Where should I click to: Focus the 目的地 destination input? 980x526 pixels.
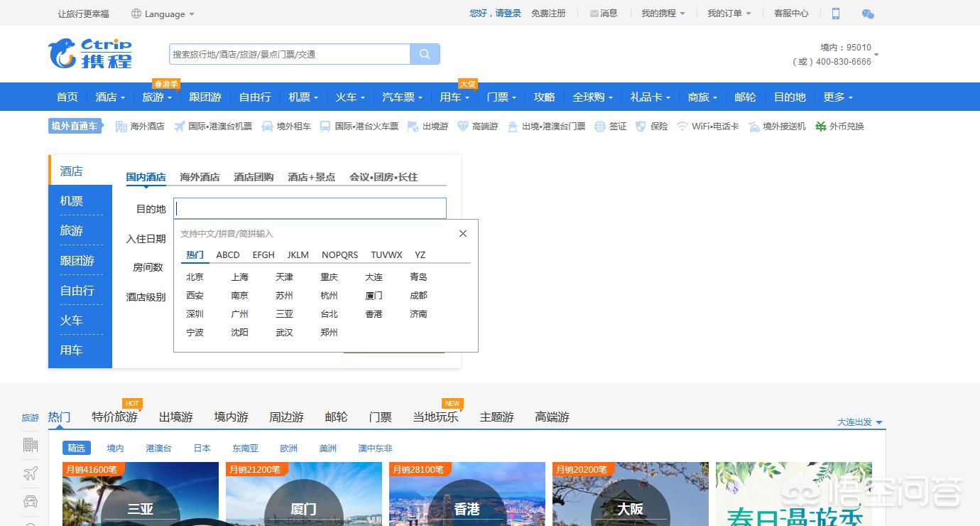[x=310, y=208]
